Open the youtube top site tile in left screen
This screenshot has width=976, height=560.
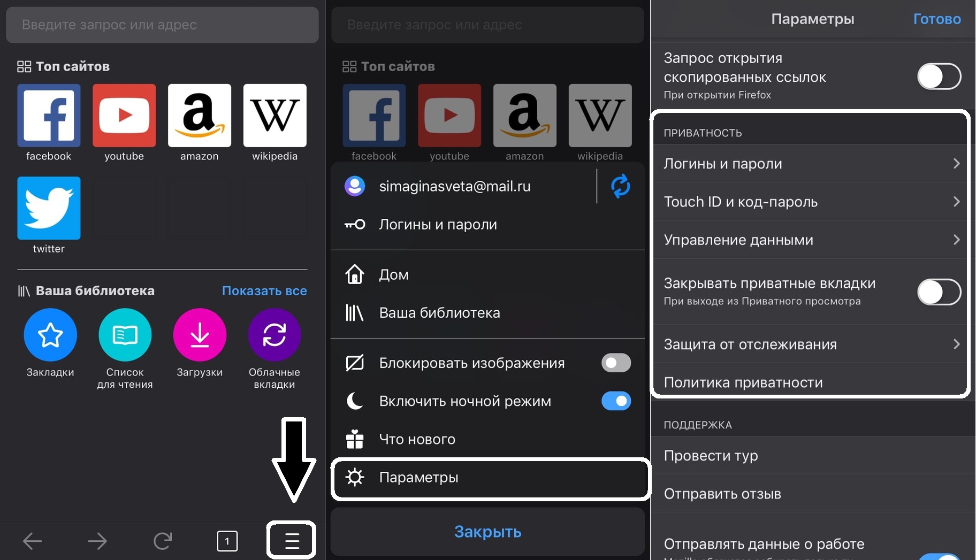pos(124,116)
